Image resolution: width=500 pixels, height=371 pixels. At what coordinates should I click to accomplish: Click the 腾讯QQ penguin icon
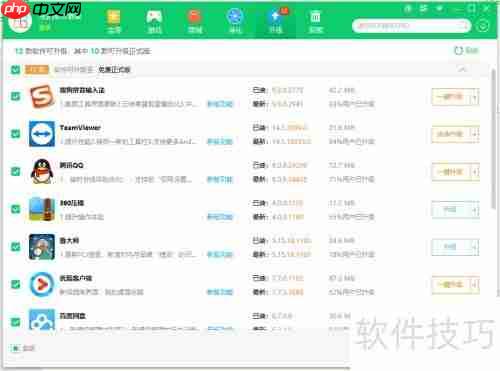(x=42, y=171)
